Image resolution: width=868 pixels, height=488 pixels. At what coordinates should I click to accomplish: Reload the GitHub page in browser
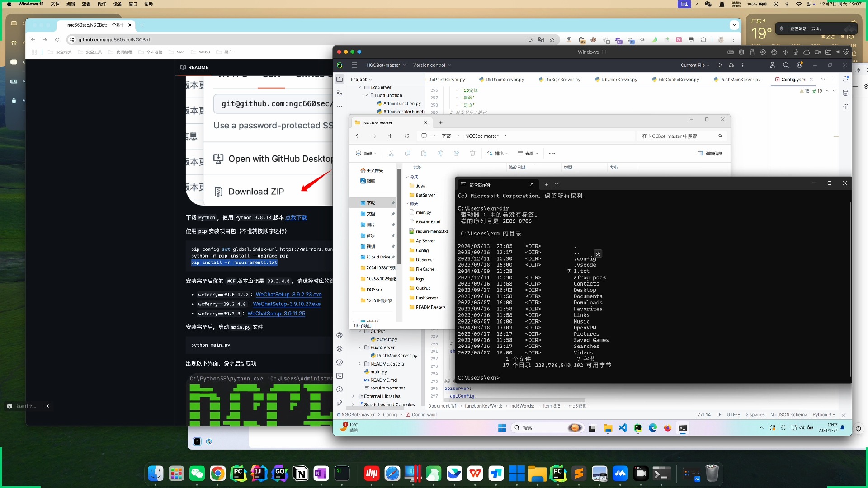(x=57, y=40)
